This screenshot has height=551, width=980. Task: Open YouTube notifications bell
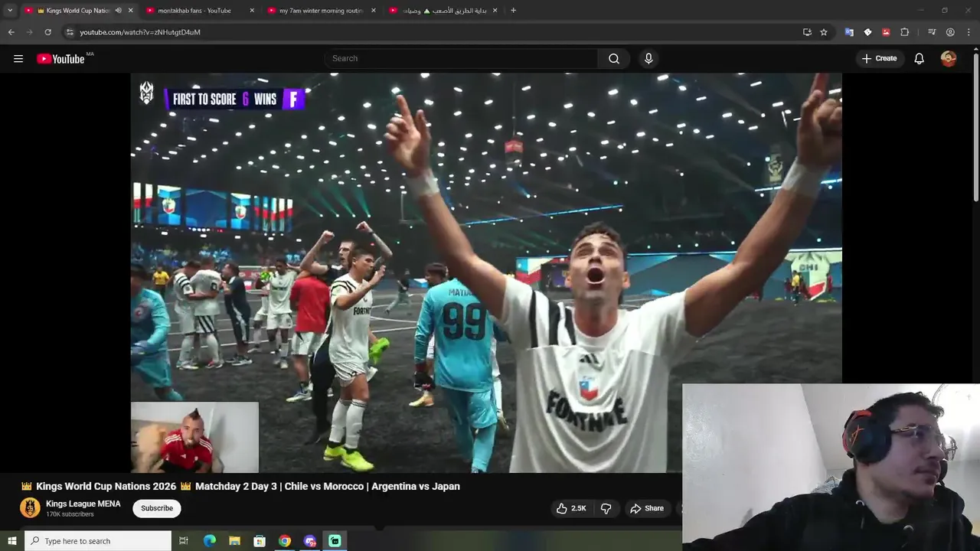coord(920,59)
